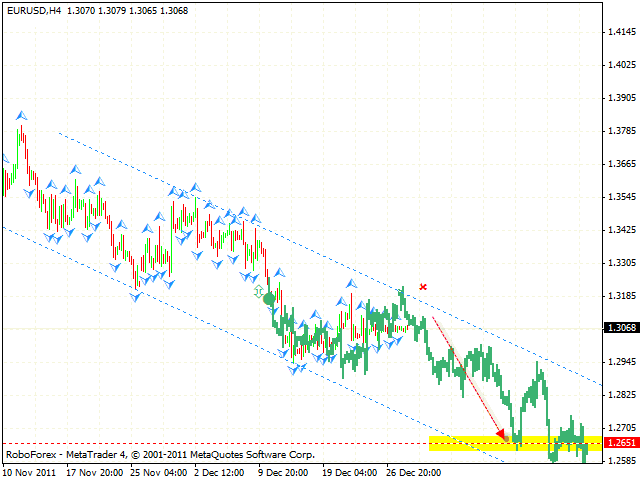Viewport: 640px width, 480px height.
Task: Click the green circle marker below signal arrow
Action: [268, 299]
